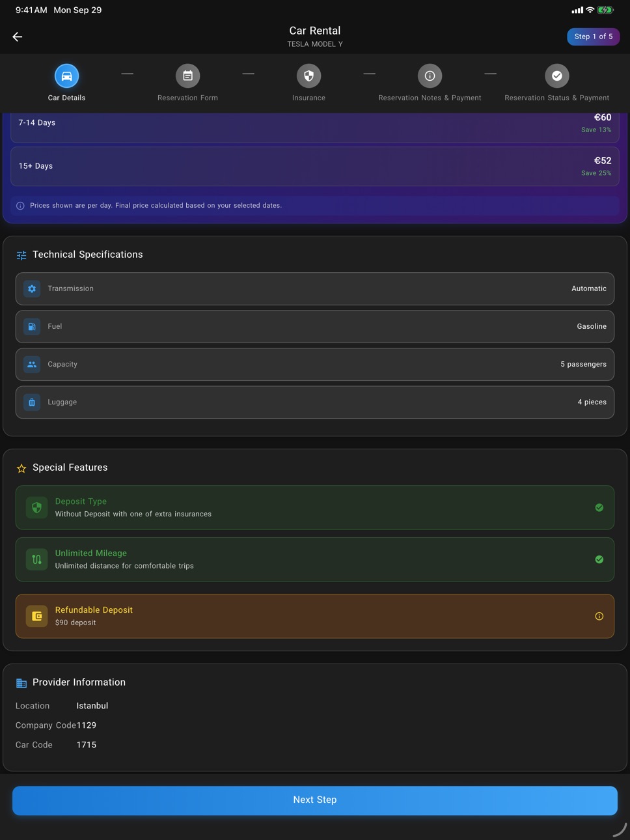Click the car code 1715
The height and width of the screenshot is (840, 630).
[87, 745]
